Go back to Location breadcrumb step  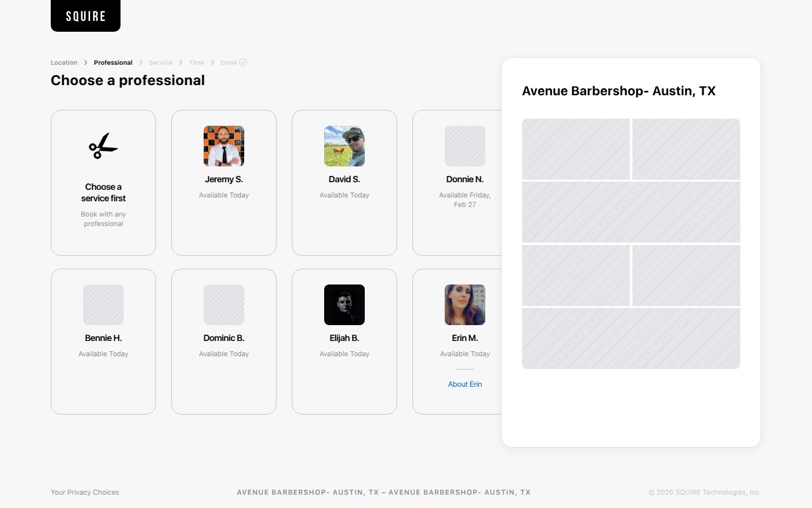tap(64, 63)
